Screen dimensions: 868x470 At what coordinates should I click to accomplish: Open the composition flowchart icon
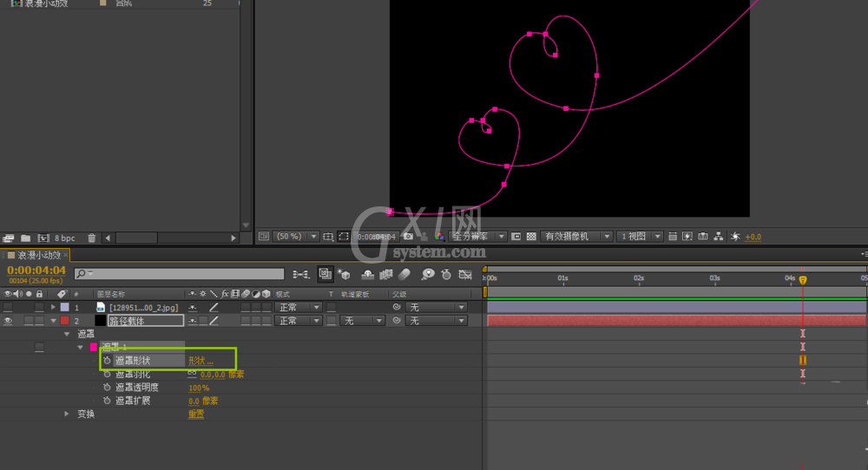[x=719, y=237]
